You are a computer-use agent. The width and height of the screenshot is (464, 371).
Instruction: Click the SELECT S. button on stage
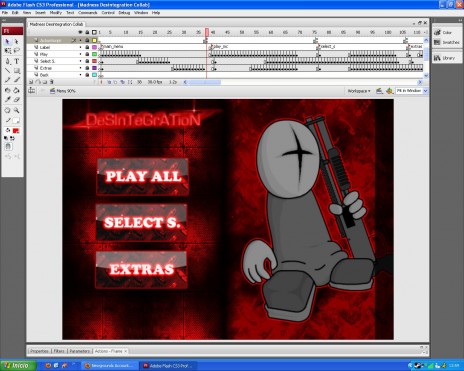click(142, 222)
